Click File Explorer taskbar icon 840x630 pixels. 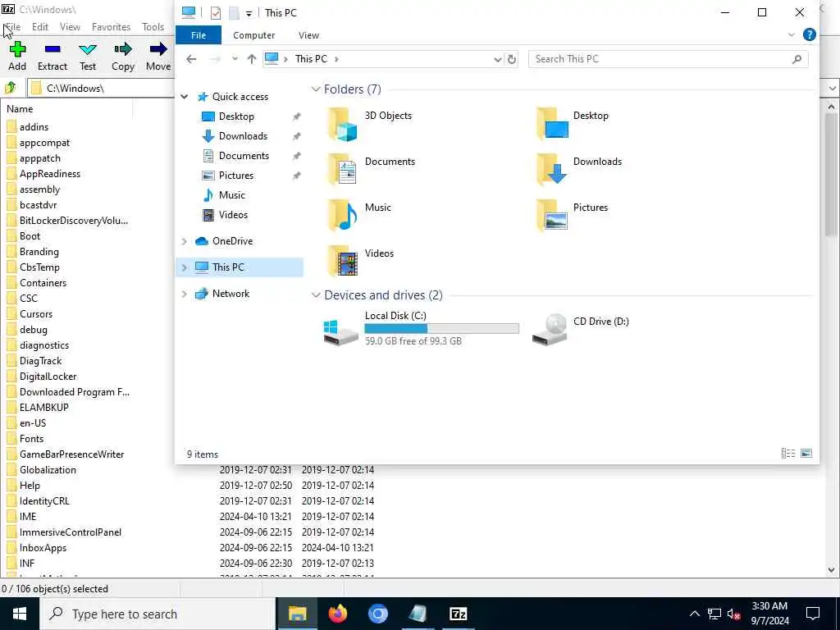[297, 614]
